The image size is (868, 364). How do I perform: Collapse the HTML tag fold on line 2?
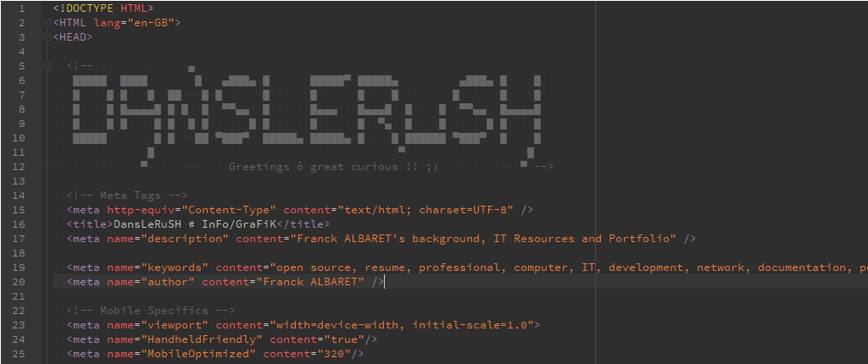(47, 23)
